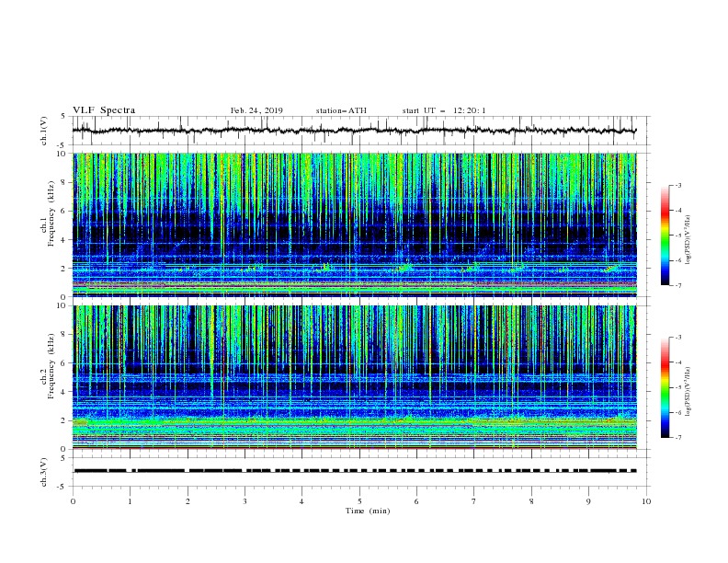728x563 pixels.
Task: Click the ch.2 "Frequency (kHz)" axis label
Action: (51, 365)
